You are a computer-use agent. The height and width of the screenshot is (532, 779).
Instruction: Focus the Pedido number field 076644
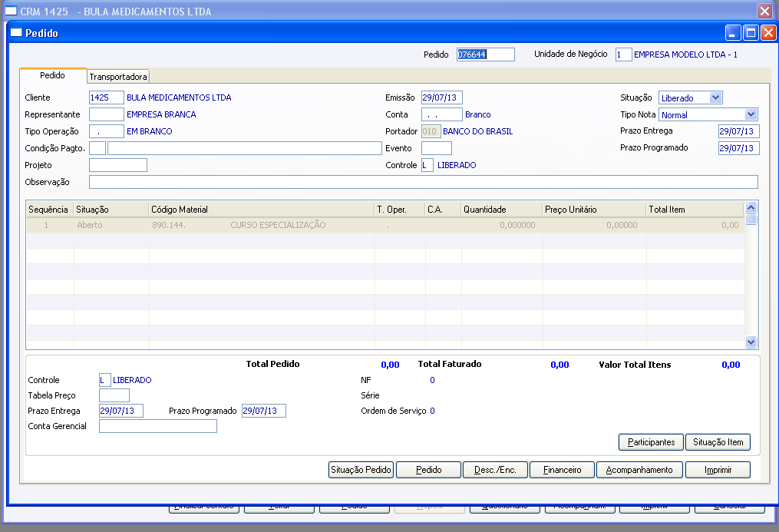pos(485,55)
